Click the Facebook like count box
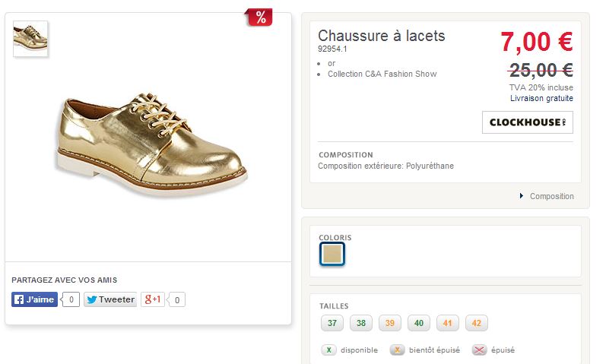 pos(71,299)
